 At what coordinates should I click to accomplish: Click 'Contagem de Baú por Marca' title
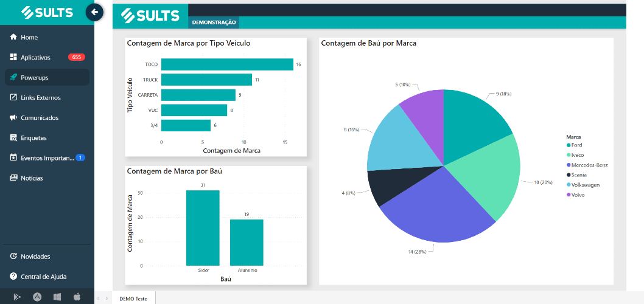369,43
